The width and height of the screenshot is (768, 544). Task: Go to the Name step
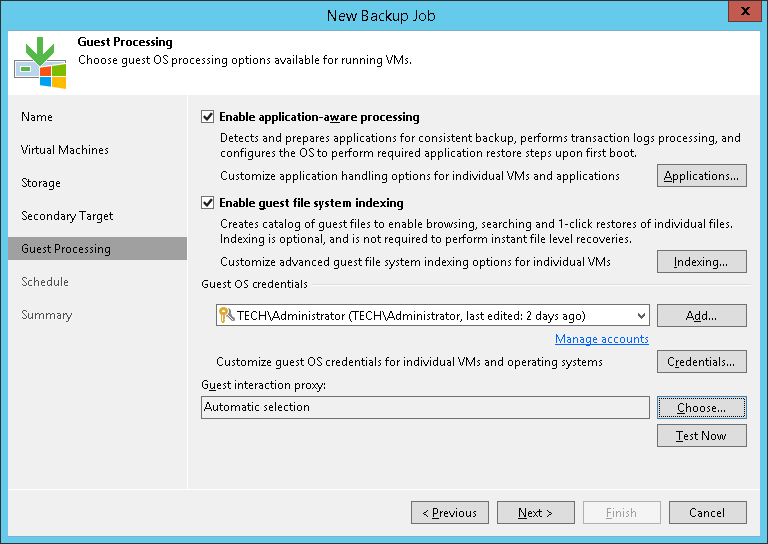37,117
